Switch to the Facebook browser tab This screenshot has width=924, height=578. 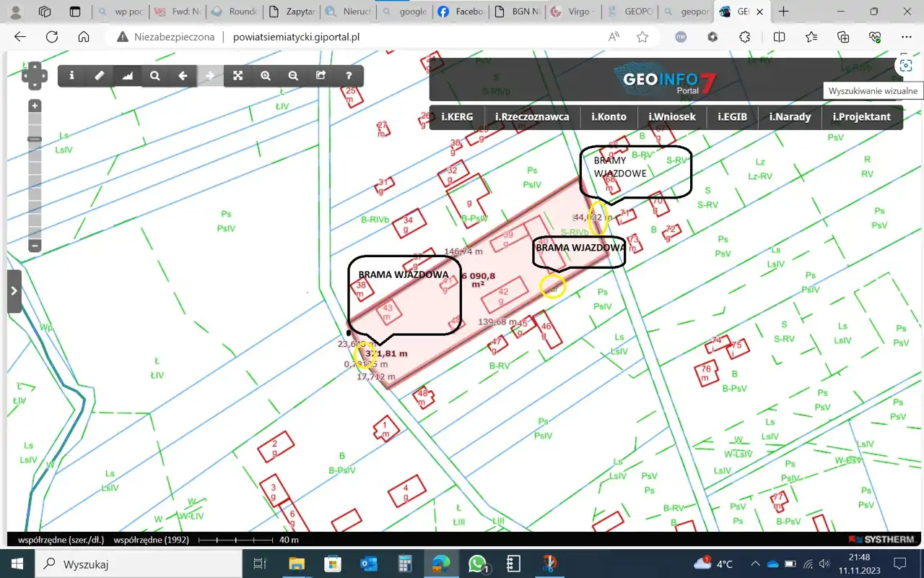tap(460, 12)
